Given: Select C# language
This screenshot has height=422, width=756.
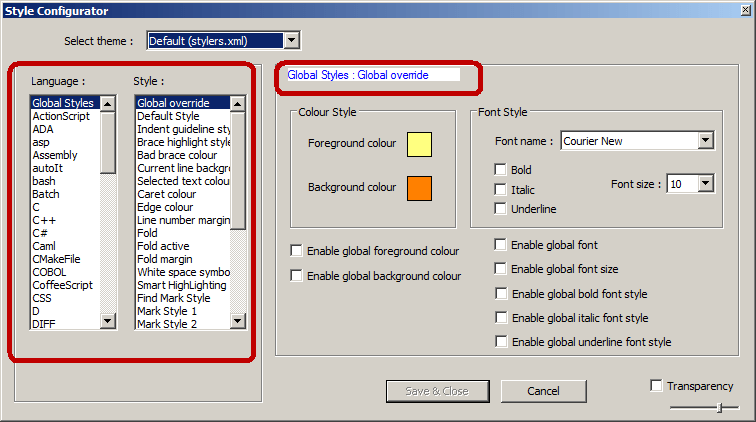Looking at the screenshot, I should pyautogui.click(x=65, y=233).
